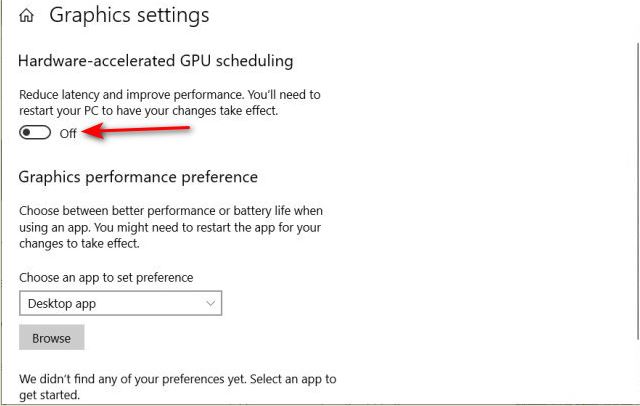Viewport: 640px width, 406px height.
Task: Select the Desktop app text in combo box
Action: (x=62, y=303)
